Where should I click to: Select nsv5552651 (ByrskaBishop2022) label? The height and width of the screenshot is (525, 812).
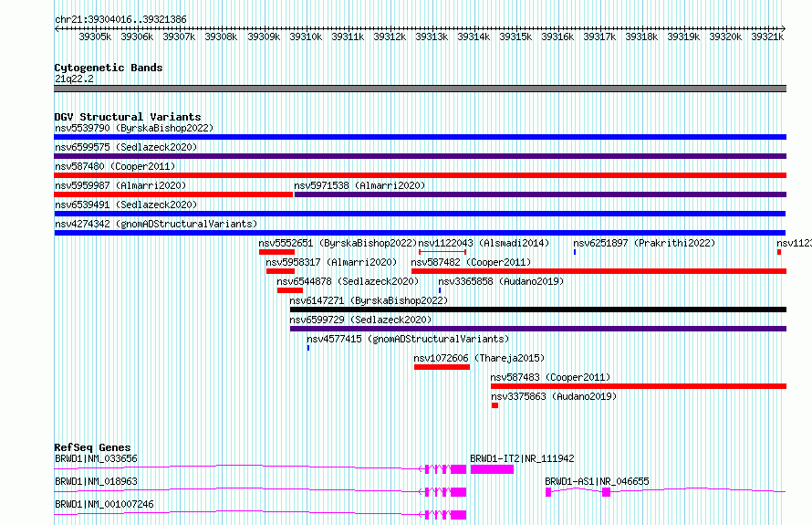(x=338, y=243)
